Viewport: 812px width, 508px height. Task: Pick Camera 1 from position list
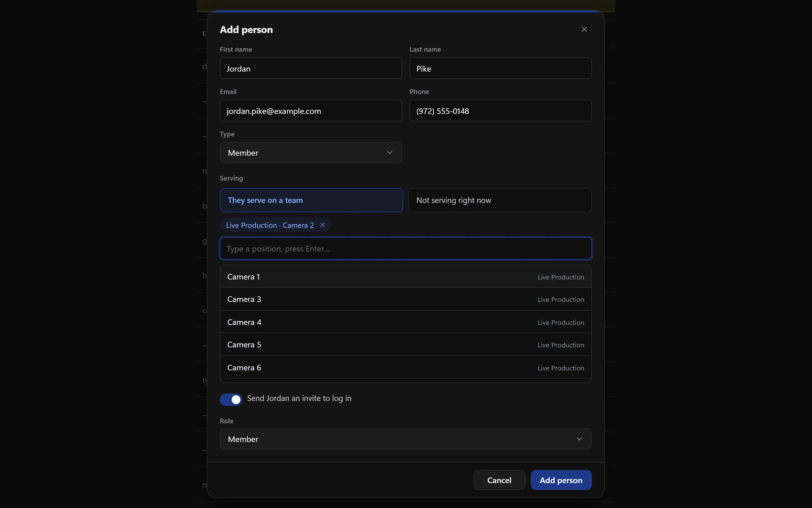(x=406, y=276)
